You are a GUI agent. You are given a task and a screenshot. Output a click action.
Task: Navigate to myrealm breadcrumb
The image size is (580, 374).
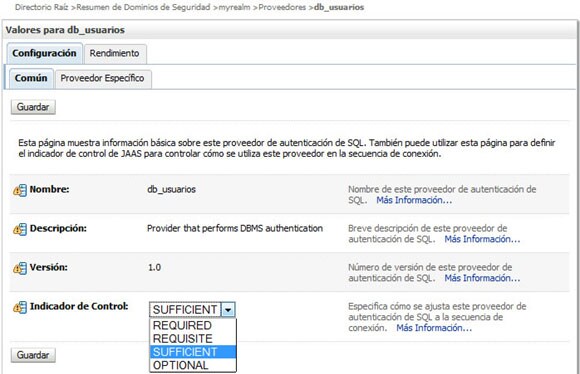[x=234, y=7]
